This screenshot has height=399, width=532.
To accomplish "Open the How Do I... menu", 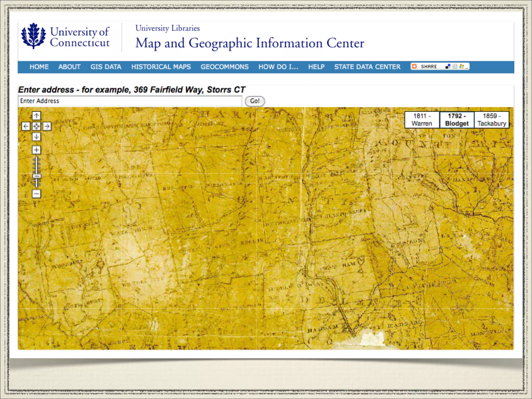I will (278, 67).
